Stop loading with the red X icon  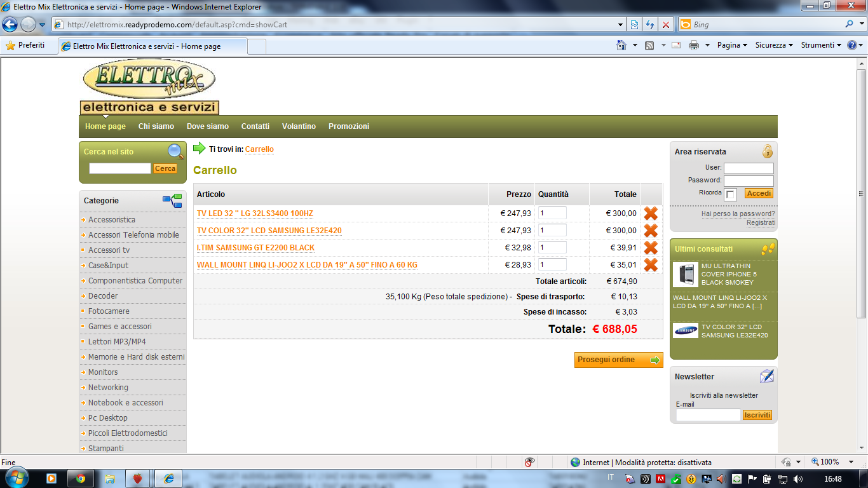click(x=666, y=25)
